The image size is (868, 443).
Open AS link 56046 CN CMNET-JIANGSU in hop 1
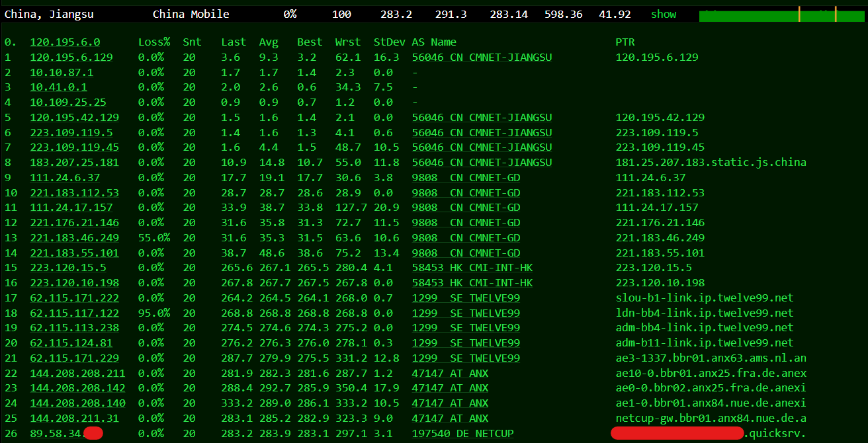(482, 58)
